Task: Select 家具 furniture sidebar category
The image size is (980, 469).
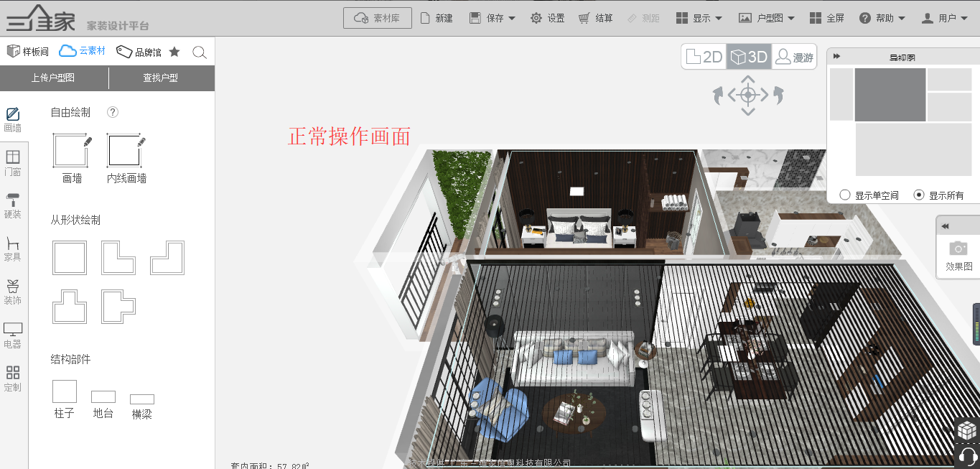Action: click(x=13, y=249)
